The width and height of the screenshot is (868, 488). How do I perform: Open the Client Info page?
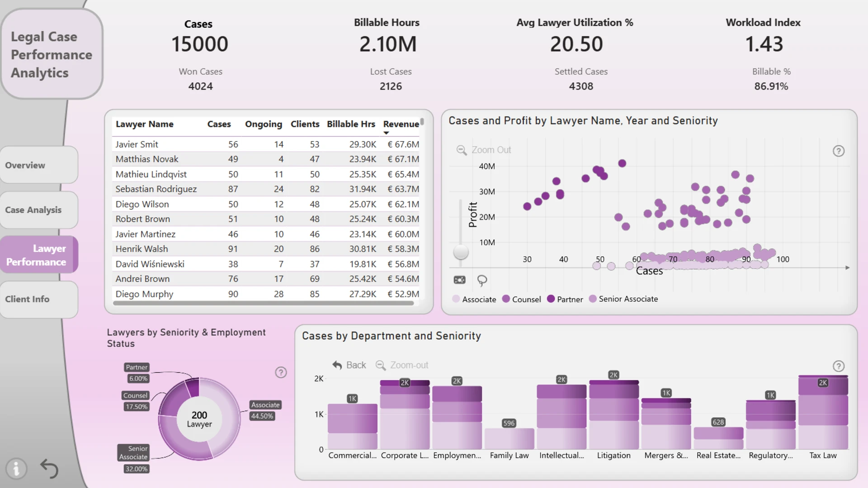(39, 299)
